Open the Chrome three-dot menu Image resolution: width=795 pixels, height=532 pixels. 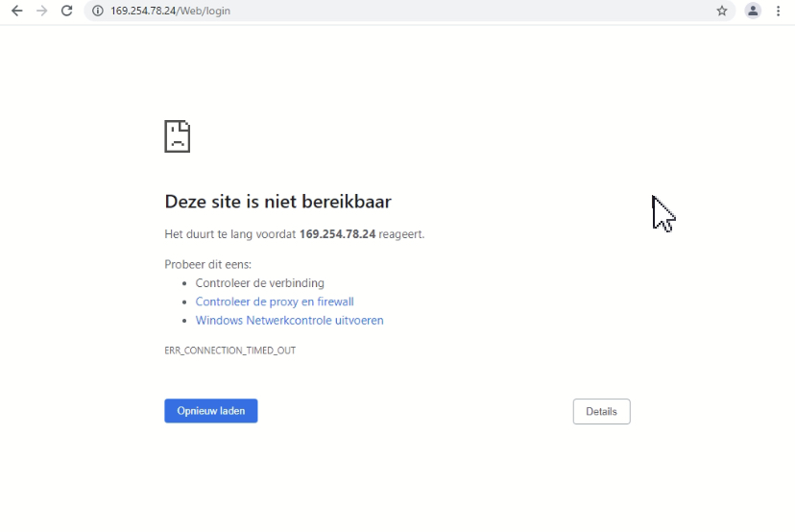point(779,11)
